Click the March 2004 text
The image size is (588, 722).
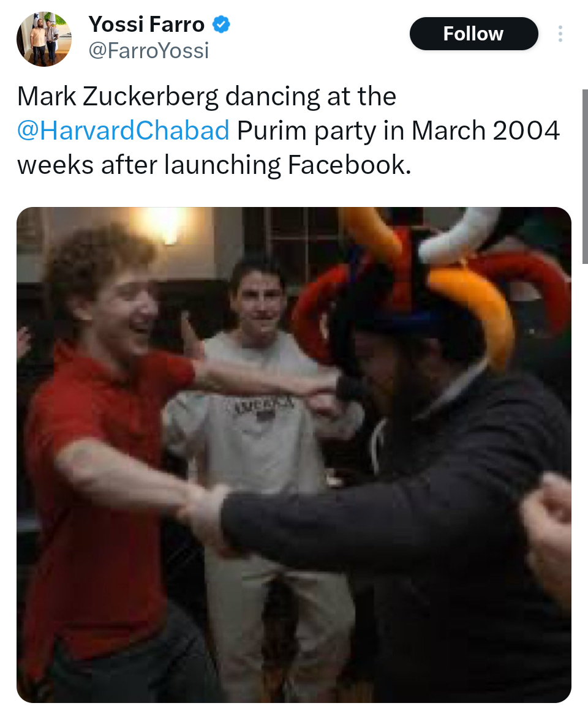pos(485,130)
